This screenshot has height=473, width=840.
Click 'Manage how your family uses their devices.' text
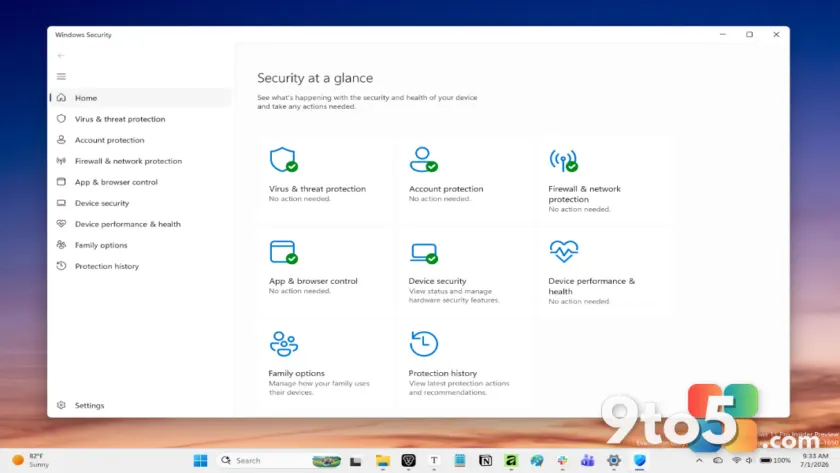tap(319, 388)
